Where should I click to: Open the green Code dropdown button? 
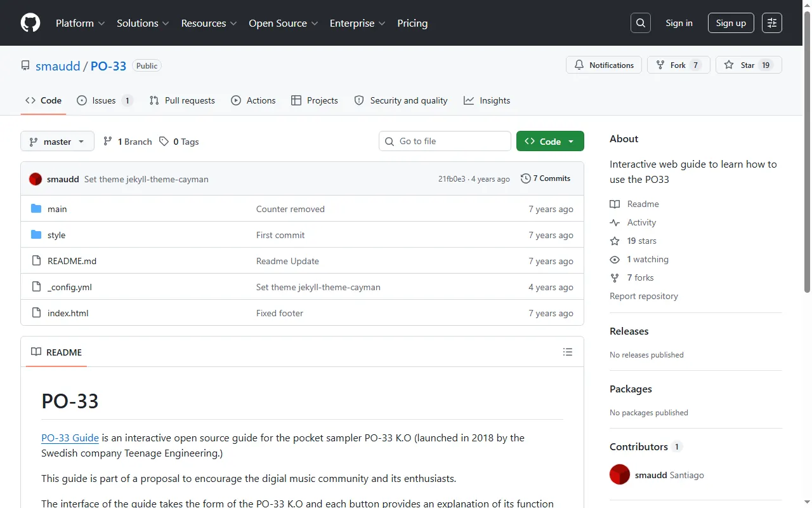pyautogui.click(x=550, y=141)
